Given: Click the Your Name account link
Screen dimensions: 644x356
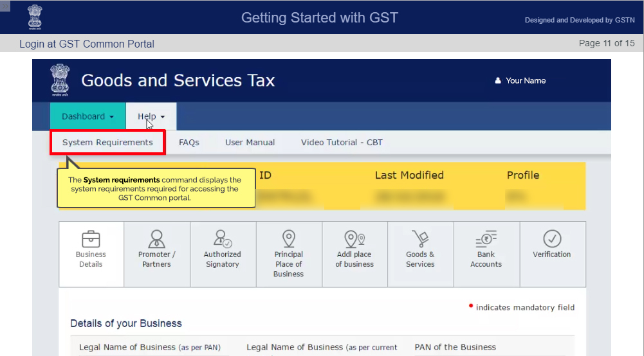Looking at the screenshot, I should pos(526,81).
